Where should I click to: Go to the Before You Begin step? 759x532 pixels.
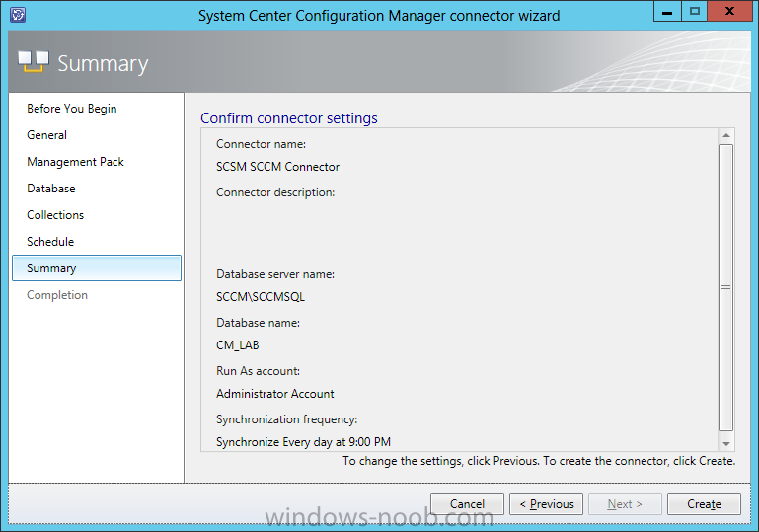pyautogui.click(x=72, y=109)
